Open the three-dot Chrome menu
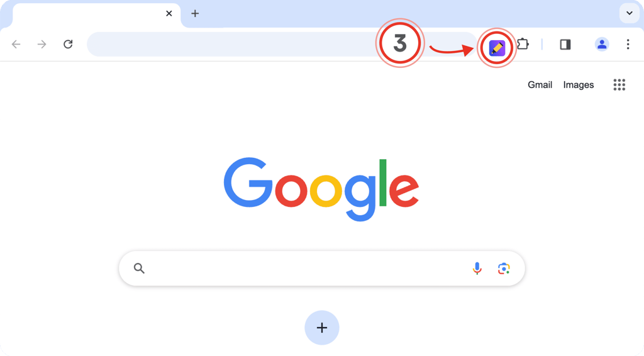 [628, 44]
